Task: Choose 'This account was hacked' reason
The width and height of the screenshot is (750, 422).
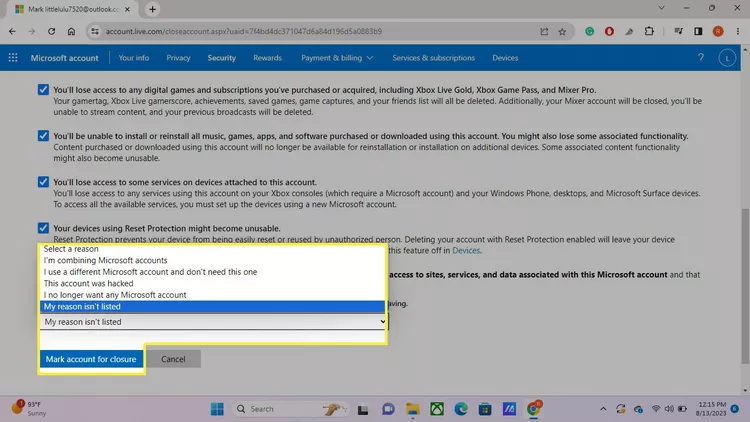Action: tap(212, 283)
